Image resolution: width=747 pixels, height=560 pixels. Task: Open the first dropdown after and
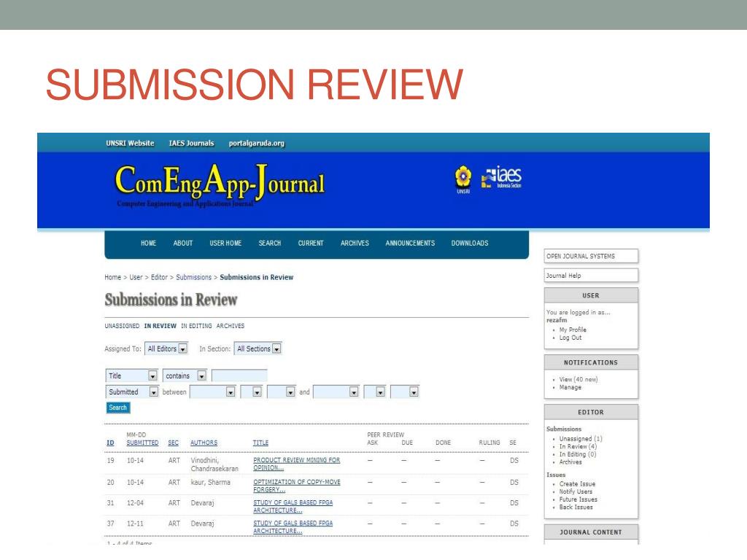click(336, 392)
